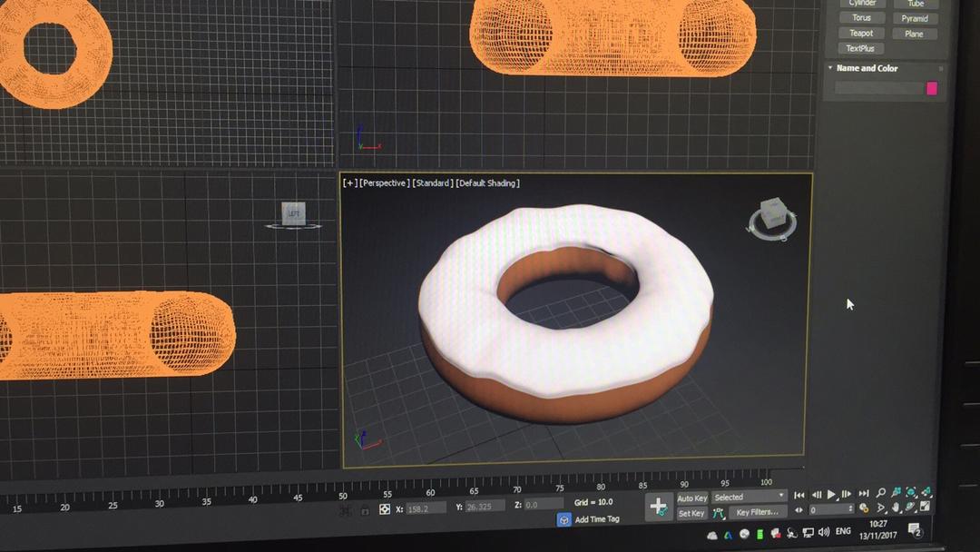Click the large Set Keys plus icon

click(658, 507)
